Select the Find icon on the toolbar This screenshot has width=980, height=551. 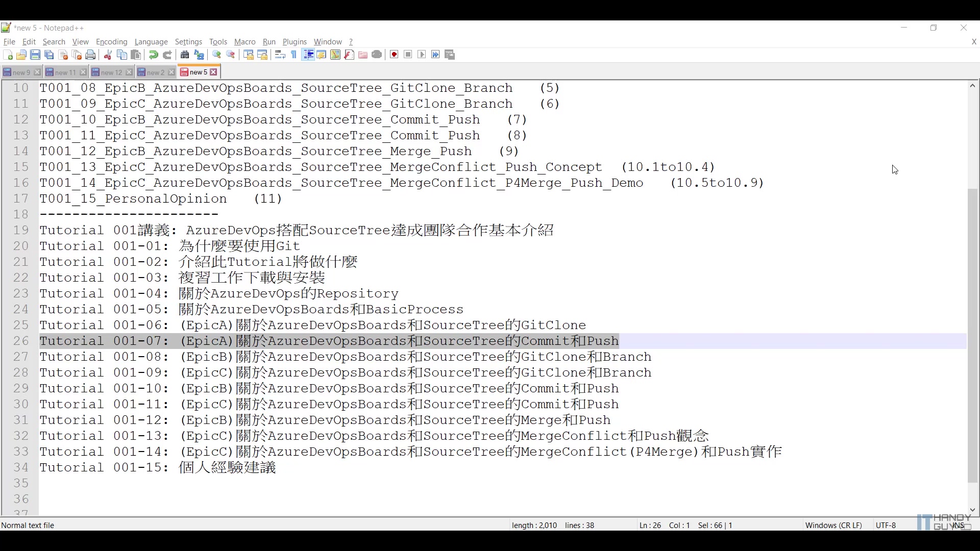coord(185,55)
